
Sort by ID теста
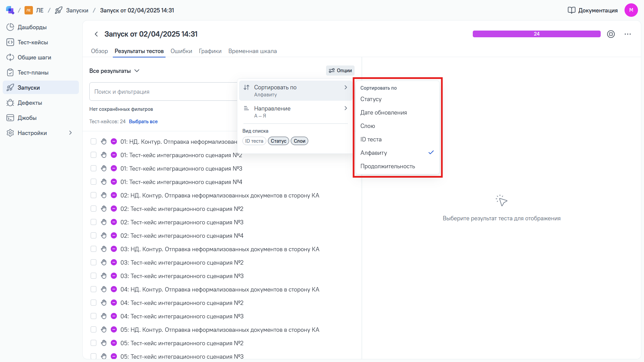pyautogui.click(x=398, y=139)
